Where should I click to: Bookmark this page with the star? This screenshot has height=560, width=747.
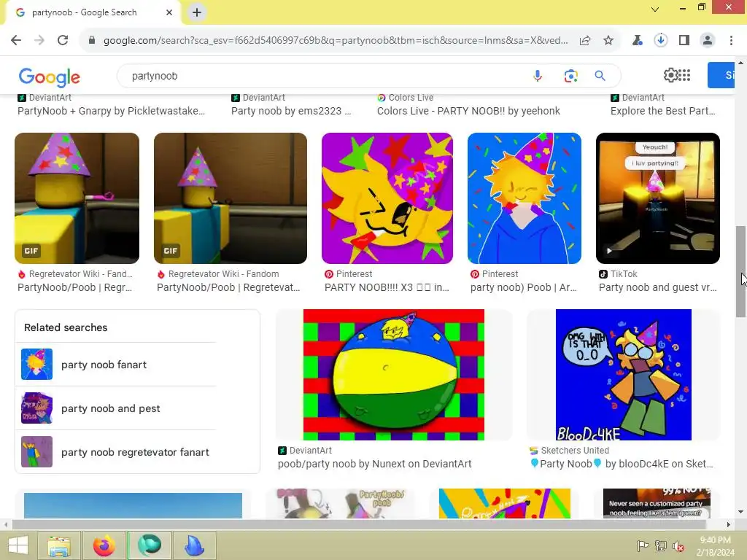(x=608, y=41)
